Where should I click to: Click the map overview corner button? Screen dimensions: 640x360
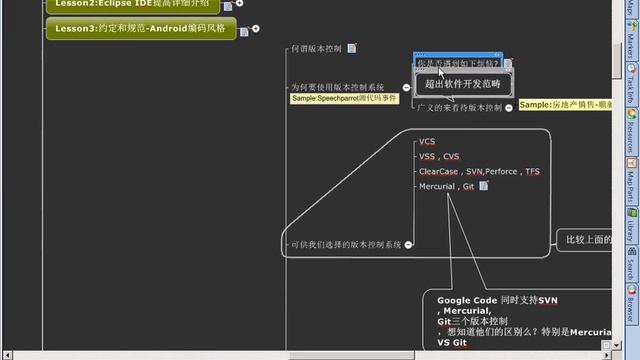[607, 345]
